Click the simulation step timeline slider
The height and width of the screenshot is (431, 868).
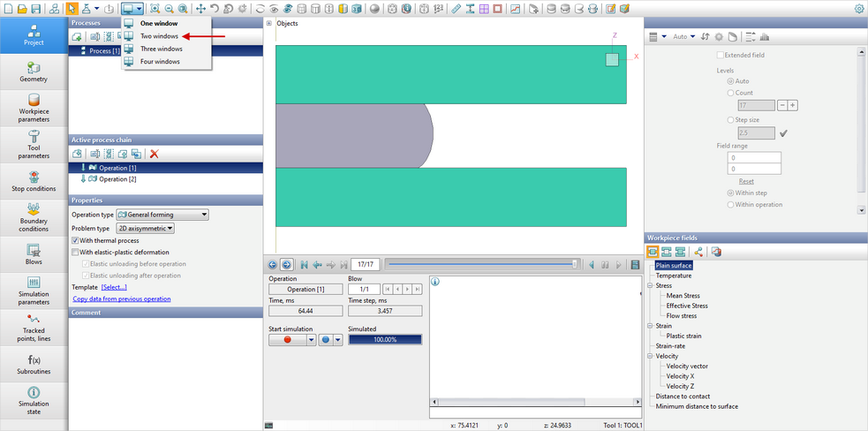(x=481, y=264)
